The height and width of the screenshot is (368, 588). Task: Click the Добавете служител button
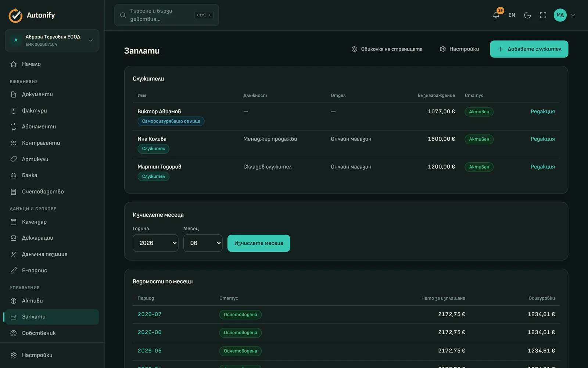click(x=529, y=49)
